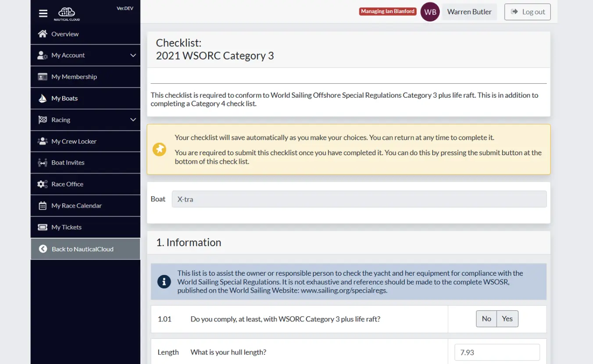Open My Race Calendar calendar icon

point(42,205)
